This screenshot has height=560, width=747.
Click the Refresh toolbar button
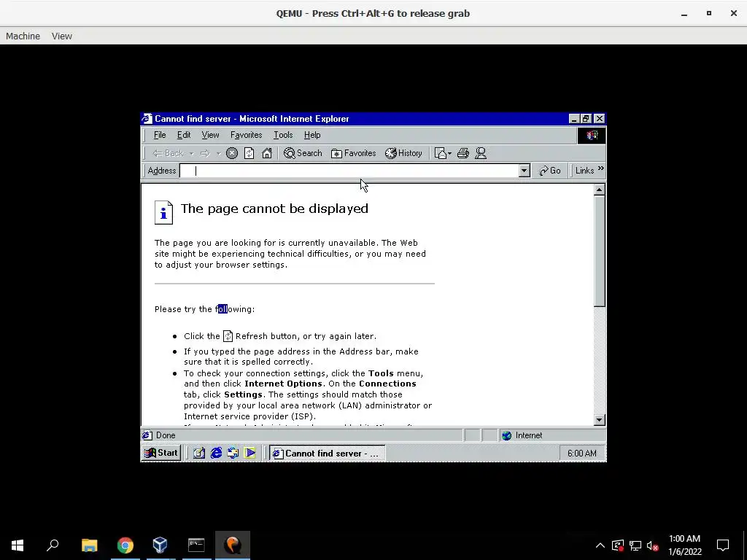pyautogui.click(x=249, y=153)
